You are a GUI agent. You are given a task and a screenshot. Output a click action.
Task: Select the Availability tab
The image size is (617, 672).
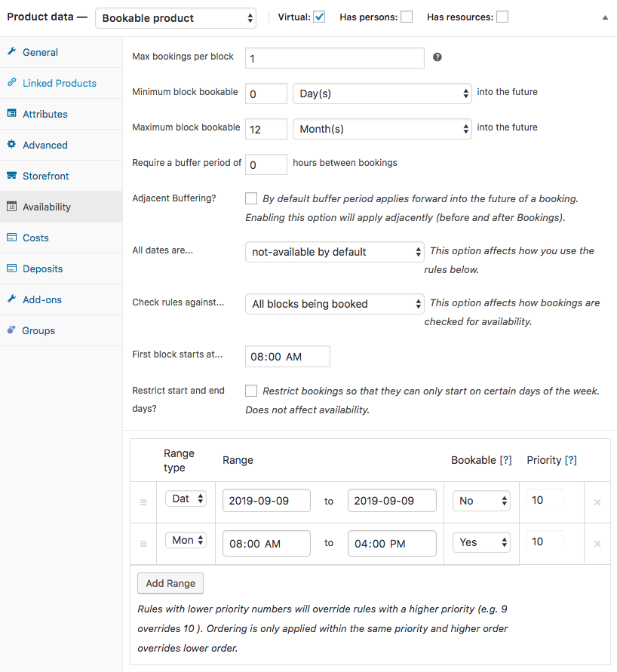click(61, 207)
